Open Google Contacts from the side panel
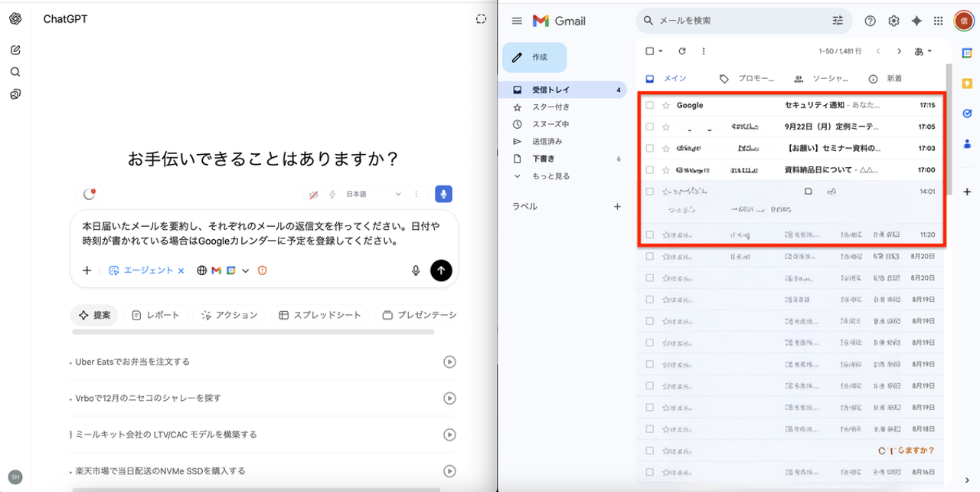This screenshot has width=980, height=492. tap(966, 143)
